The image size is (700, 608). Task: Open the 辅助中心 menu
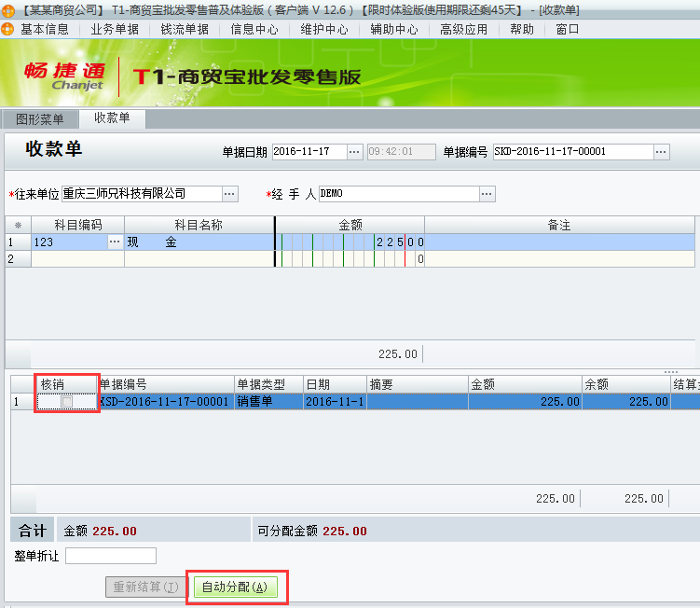coord(394,30)
